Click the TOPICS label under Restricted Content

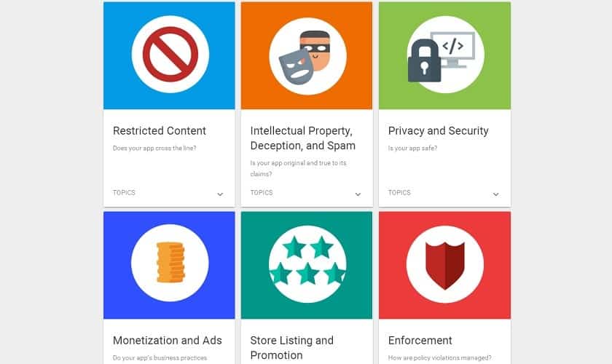(x=124, y=192)
